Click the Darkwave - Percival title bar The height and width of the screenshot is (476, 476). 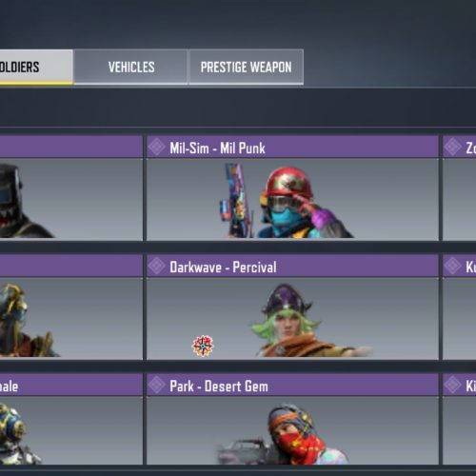[292, 267]
